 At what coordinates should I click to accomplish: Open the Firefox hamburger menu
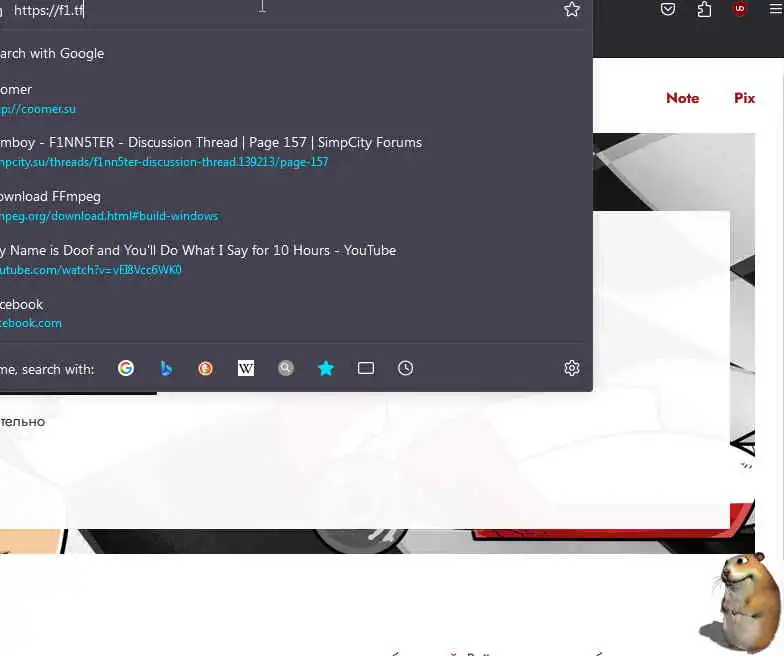[776, 10]
